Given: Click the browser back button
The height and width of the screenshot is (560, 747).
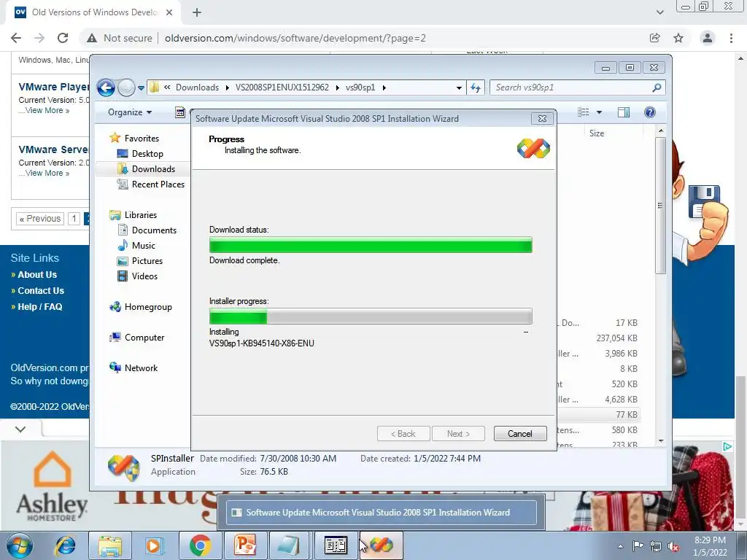Looking at the screenshot, I should (x=16, y=38).
